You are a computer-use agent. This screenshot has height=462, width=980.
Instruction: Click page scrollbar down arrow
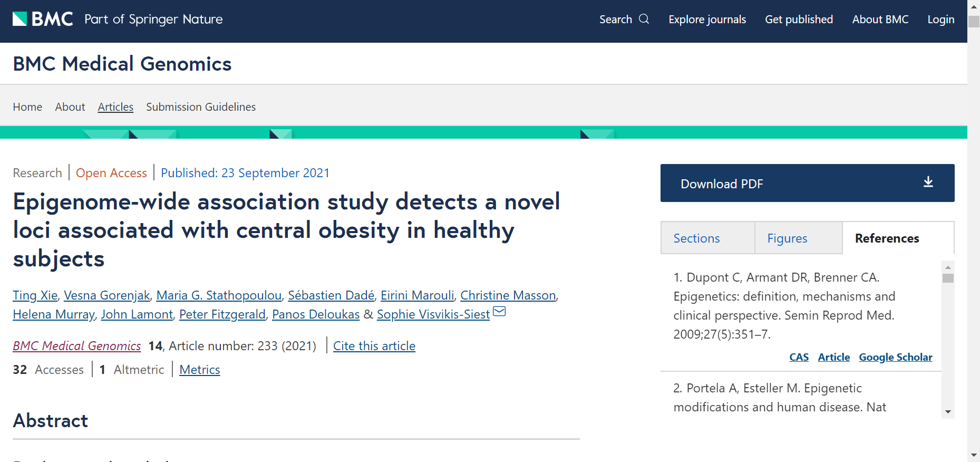tap(974, 455)
